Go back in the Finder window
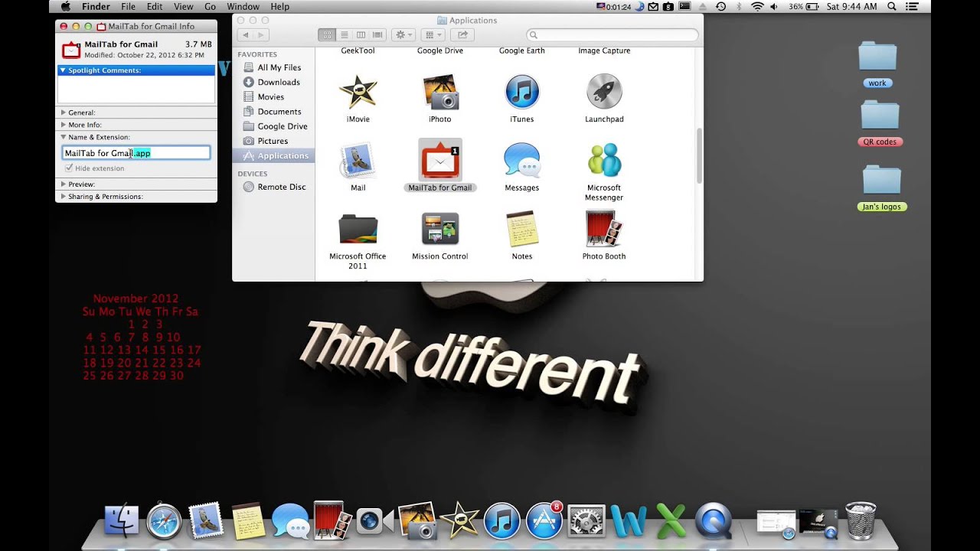 [x=245, y=35]
